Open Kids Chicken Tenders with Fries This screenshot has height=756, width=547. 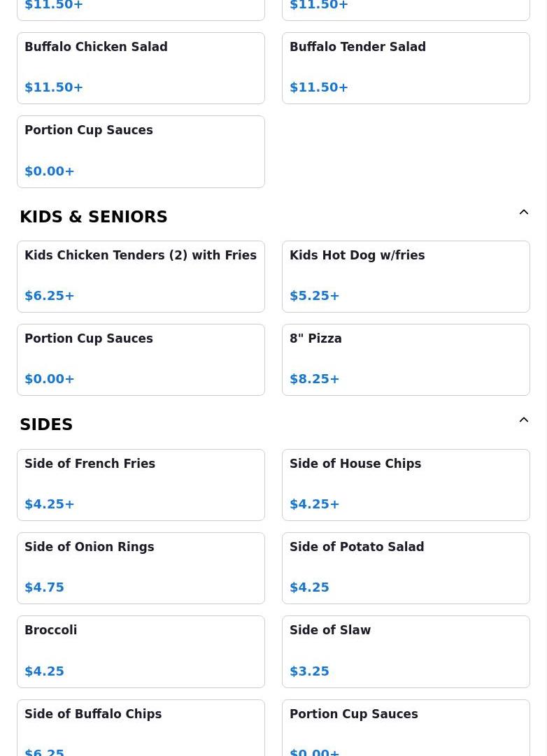coord(141,276)
